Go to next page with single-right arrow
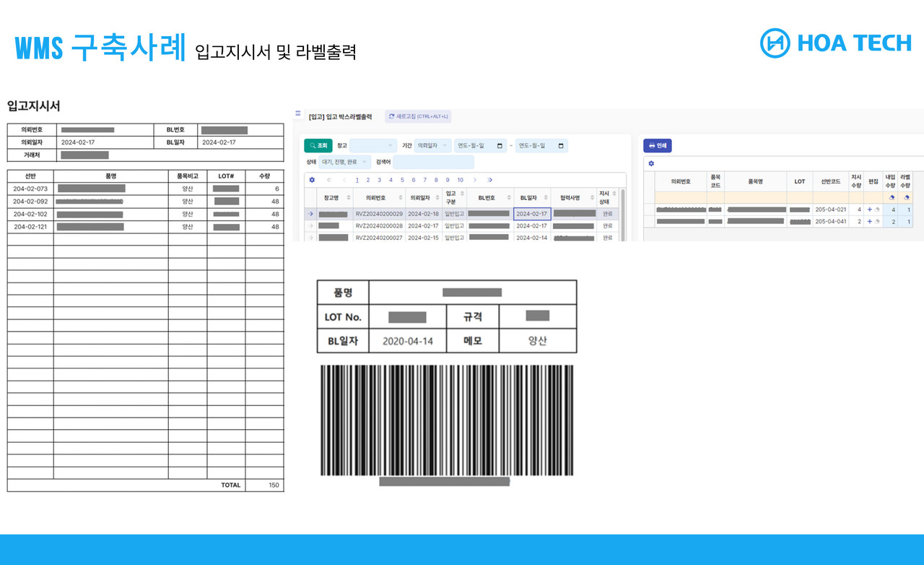The height and width of the screenshot is (565, 924). [x=475, y=180]
